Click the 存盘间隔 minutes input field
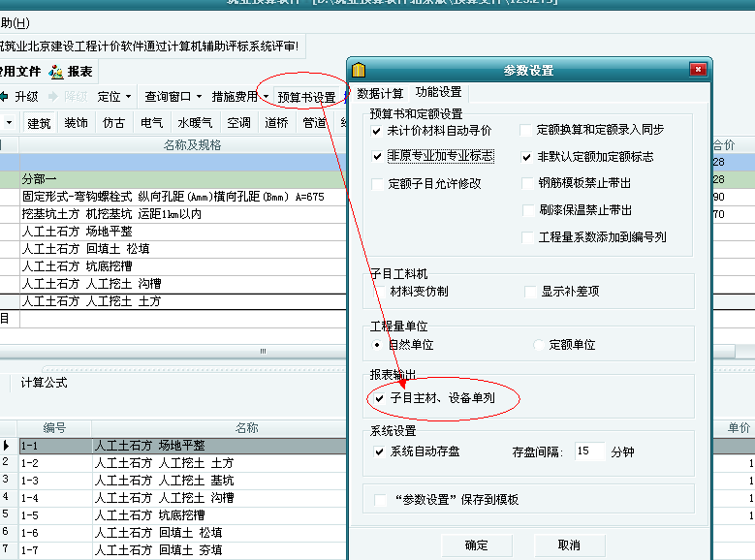 pos(588,451)
